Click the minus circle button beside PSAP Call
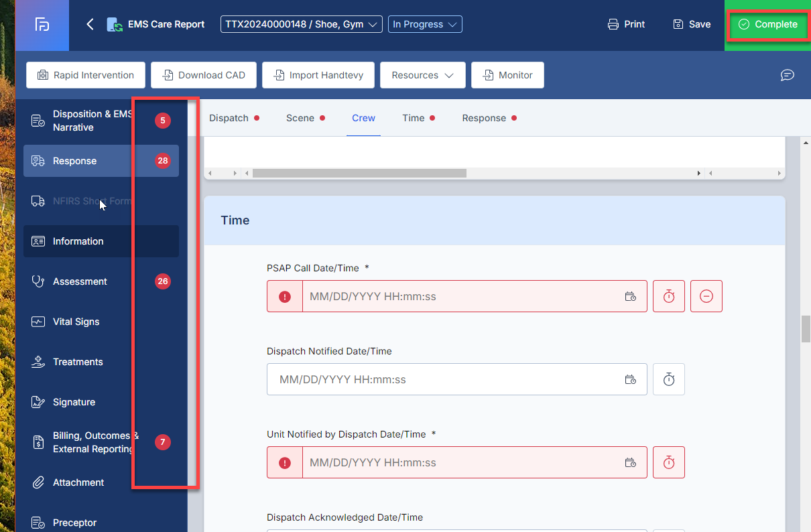Screen dimensions: 811x532 (x=706, y=296)
